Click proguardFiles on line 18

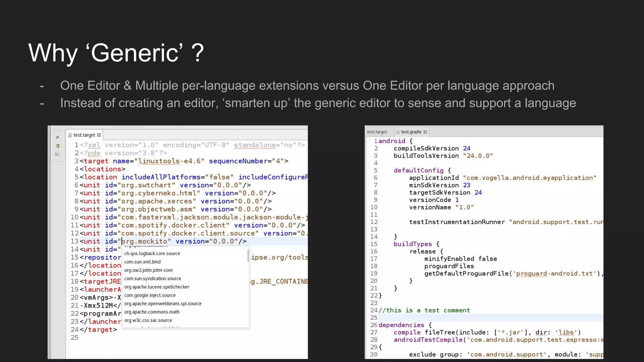pyautogui.click(x=449, y=266)
